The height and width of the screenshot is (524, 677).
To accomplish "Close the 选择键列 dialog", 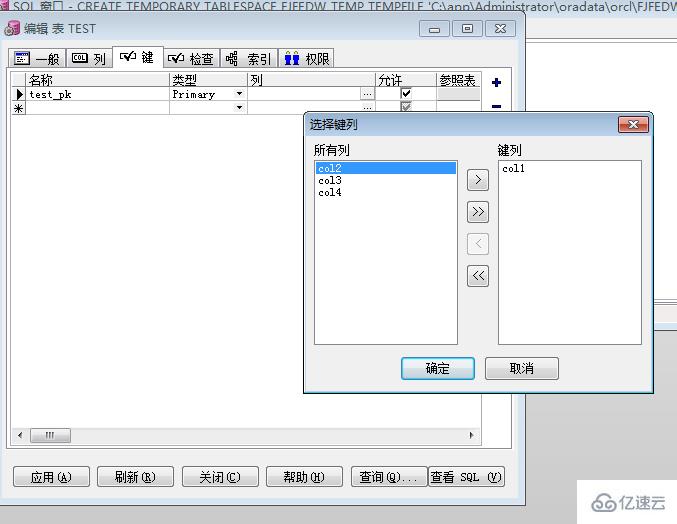I will 633,125.
